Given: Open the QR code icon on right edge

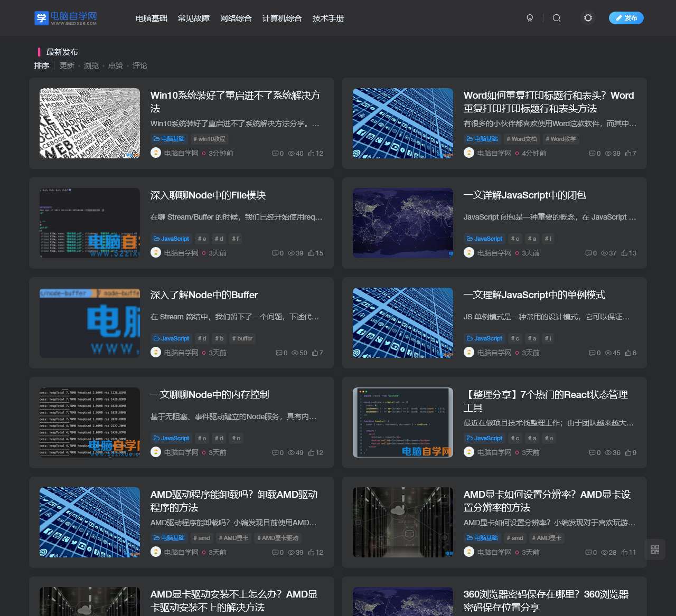Looking at the screenshot, I should (655, 549).
